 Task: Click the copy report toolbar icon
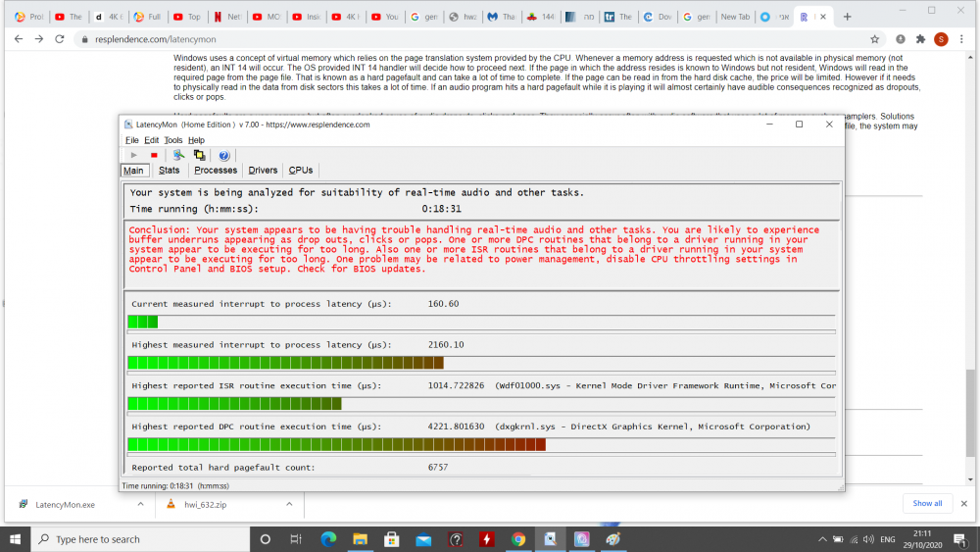[x=199, y=155]
